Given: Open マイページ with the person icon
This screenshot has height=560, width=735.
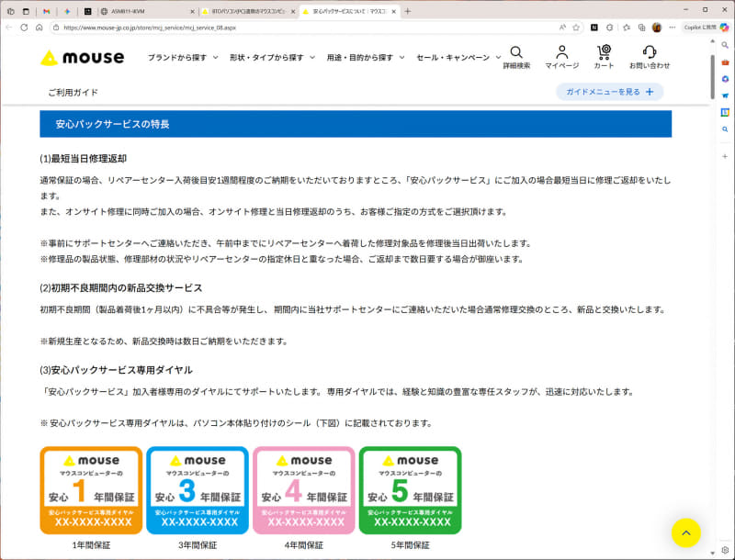Looking at the screenshot, I should click(561, 55).
